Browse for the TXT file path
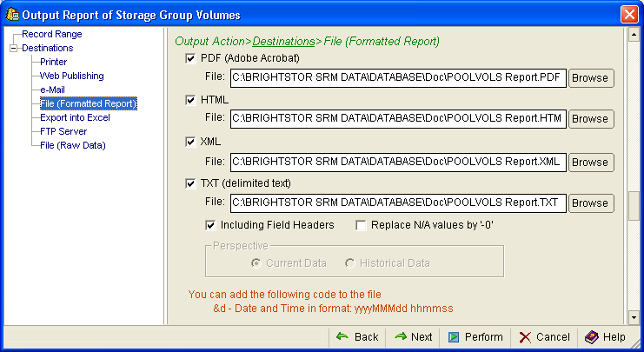Image resolution: width=644 pixels, height=352 pixels. [x=591, y=203]
